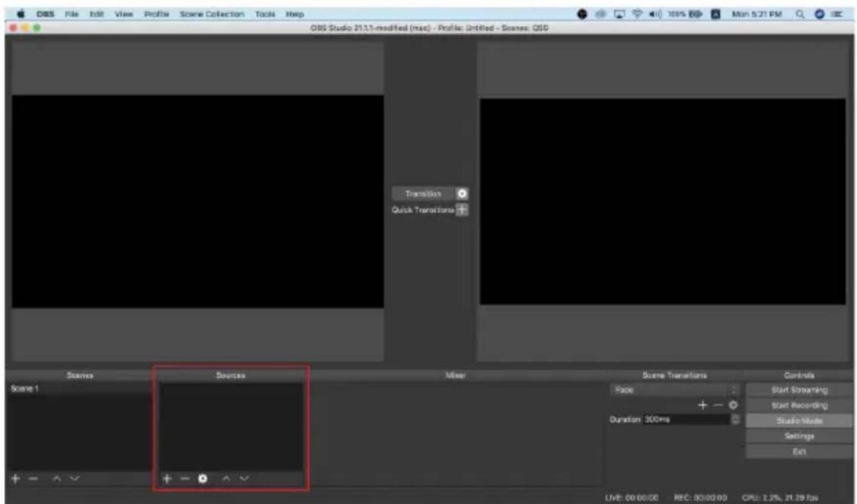
Task: Move the source down in the Sources list
Action: coord(244,479)
